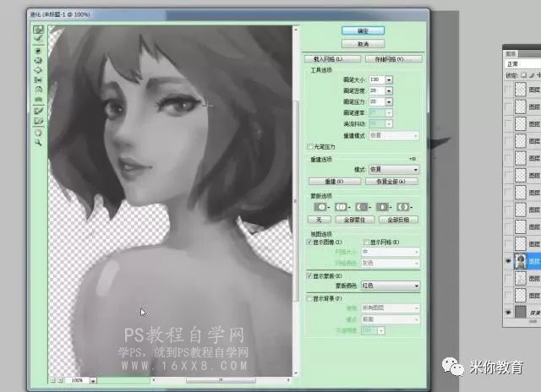Open the 画笔大小 brush size dropdown arrow
The height and width of the screenshot is (392, 541).
(x=389, y=79)
